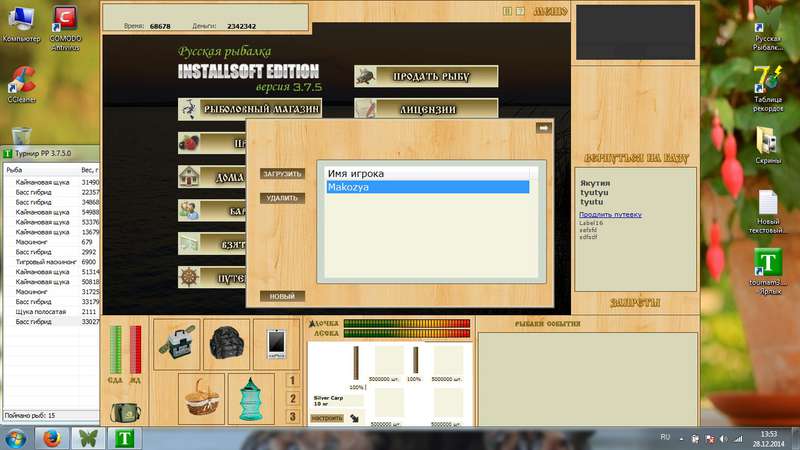Select tackle slot 3
800x450 pixels.
tap(292, 416)
